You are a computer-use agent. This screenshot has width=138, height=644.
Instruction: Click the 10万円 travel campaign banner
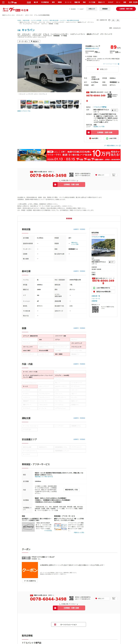tap(69, 155)
